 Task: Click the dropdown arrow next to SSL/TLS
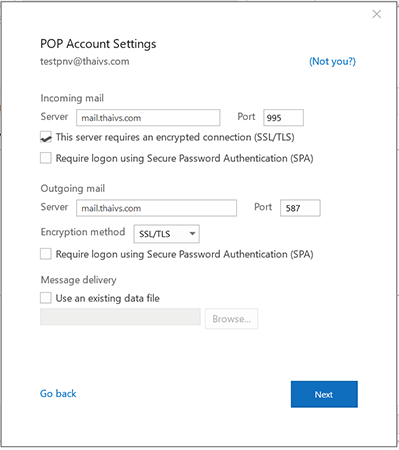click(x=192, y=234)
